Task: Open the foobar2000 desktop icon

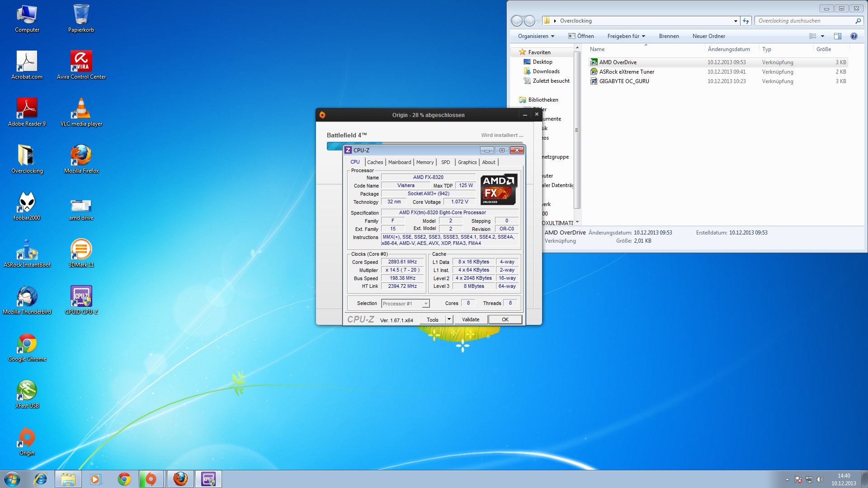Action: pyautogui.click(x=27, y=203)
